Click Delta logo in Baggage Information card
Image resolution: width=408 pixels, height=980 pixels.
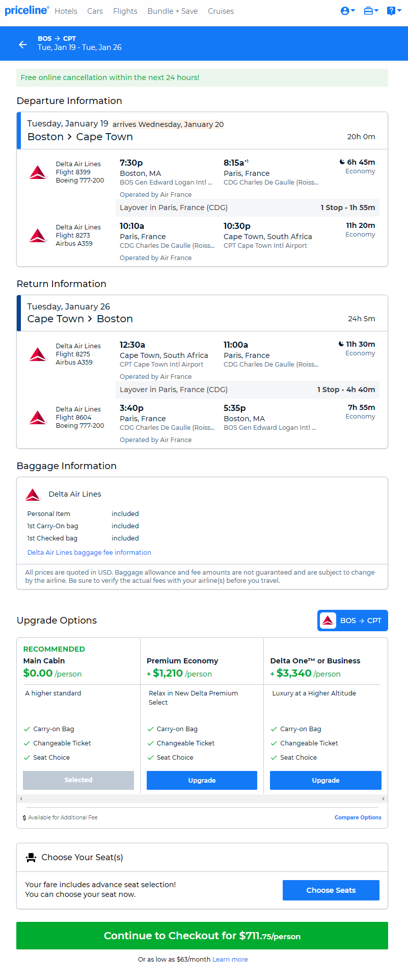click(x=33, y=494)
